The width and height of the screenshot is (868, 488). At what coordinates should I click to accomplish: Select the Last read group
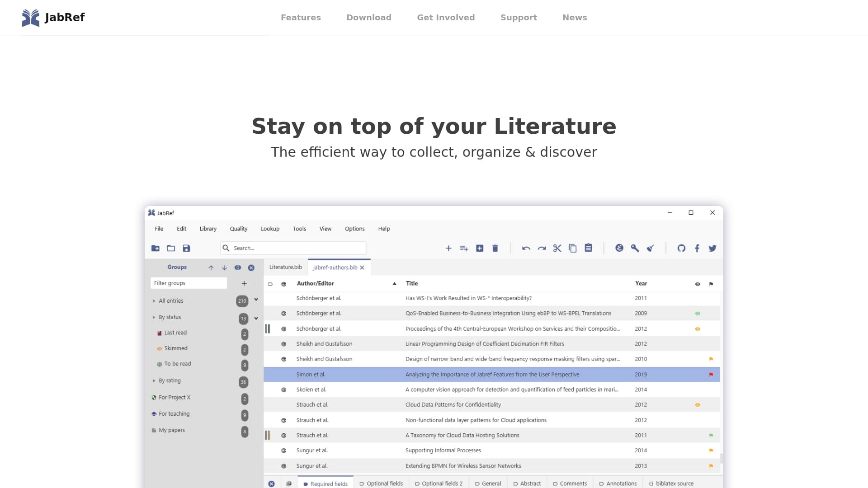tap(175, 333)
